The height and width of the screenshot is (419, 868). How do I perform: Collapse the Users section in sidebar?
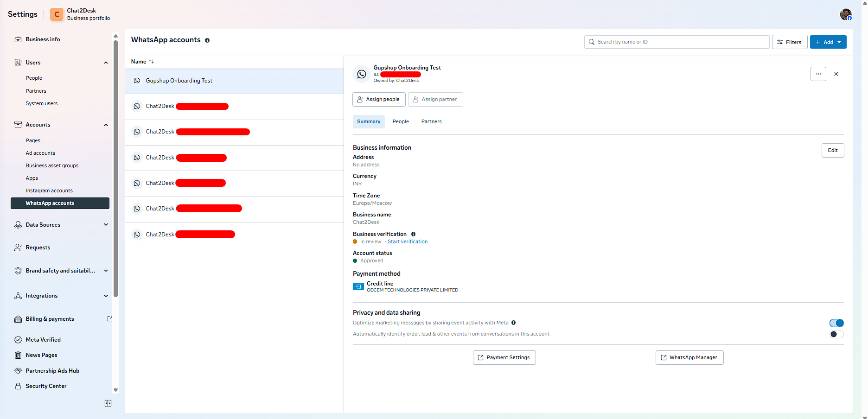pyautogui.click(x=106, y=63)
